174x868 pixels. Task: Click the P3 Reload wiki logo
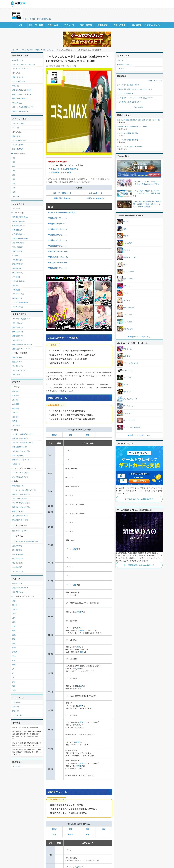click(x=16, y=15)
